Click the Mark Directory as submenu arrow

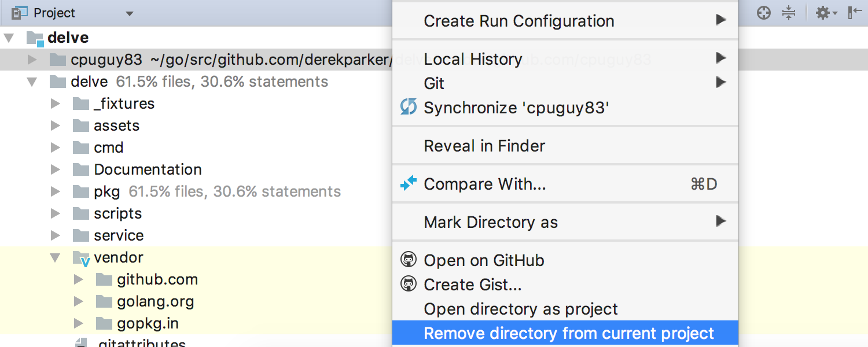[x=720, y=221]
